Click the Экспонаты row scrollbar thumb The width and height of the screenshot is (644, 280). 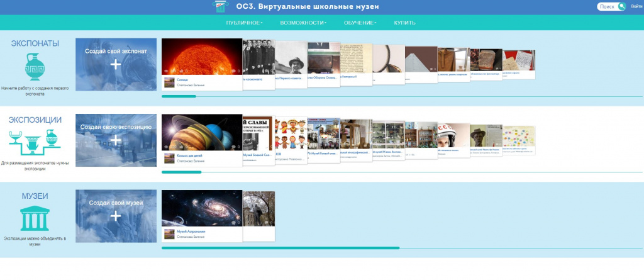click(179, 96)
